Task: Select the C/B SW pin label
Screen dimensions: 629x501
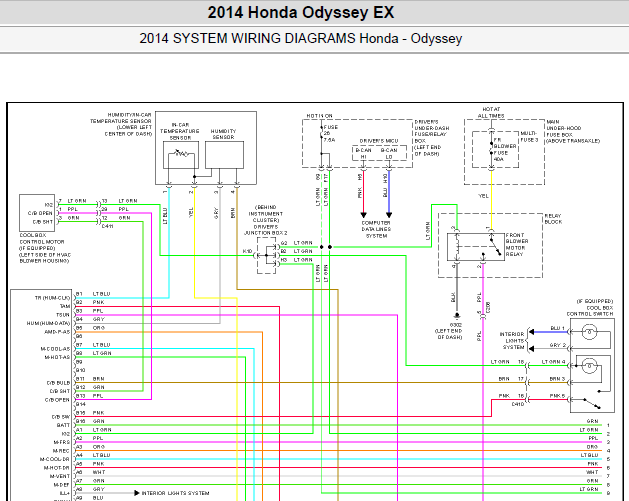Action: pos(61,417)
